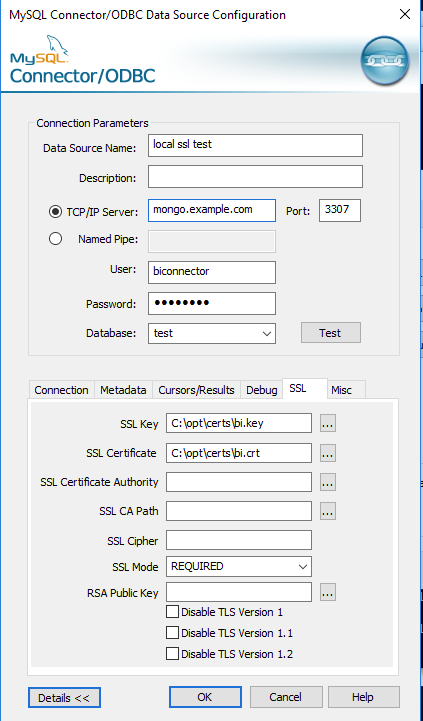This screenshot has width=423, height=721.
Task: Open Help for the ODBC configuration
Action: (x=363, y=697)
